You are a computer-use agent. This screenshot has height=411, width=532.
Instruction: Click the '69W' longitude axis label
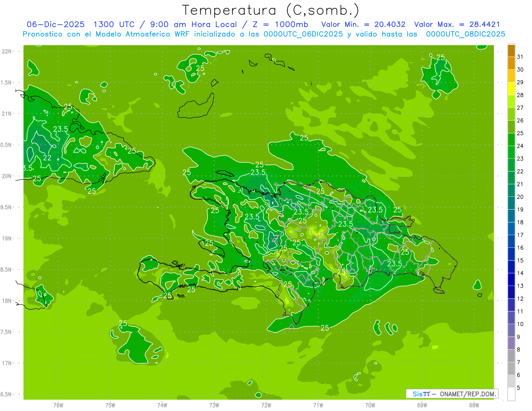[422, 405]
